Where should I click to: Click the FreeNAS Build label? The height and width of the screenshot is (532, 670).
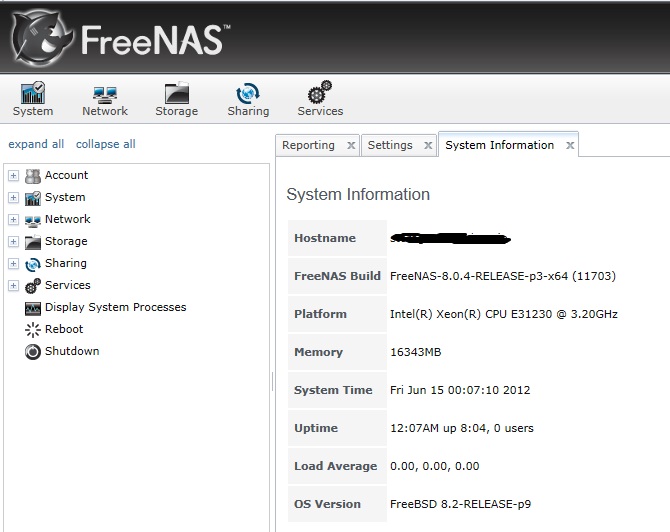pyautogui.click(x=337, y=276)
